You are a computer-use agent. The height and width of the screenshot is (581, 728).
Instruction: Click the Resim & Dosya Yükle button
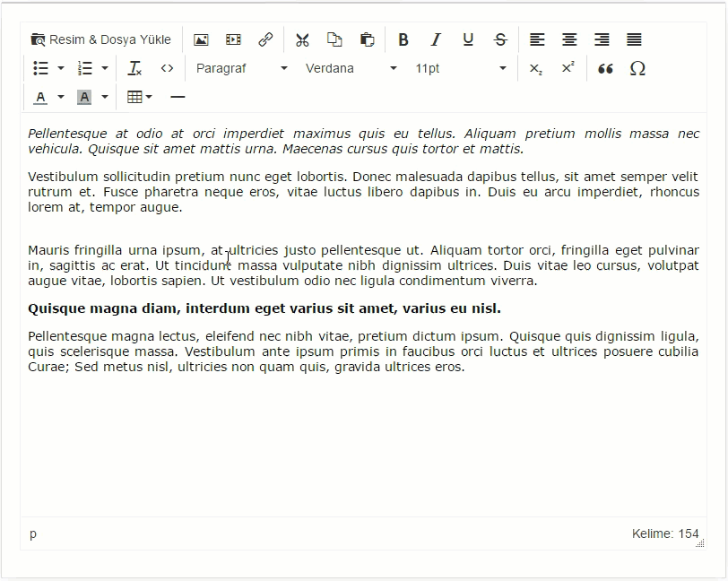pos(101,39)
